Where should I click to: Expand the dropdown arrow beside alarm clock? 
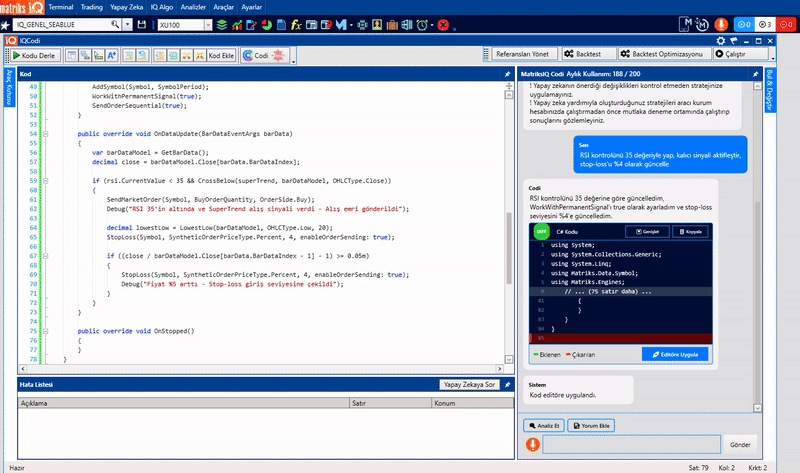pyautogui.click(x=432, y=25)
